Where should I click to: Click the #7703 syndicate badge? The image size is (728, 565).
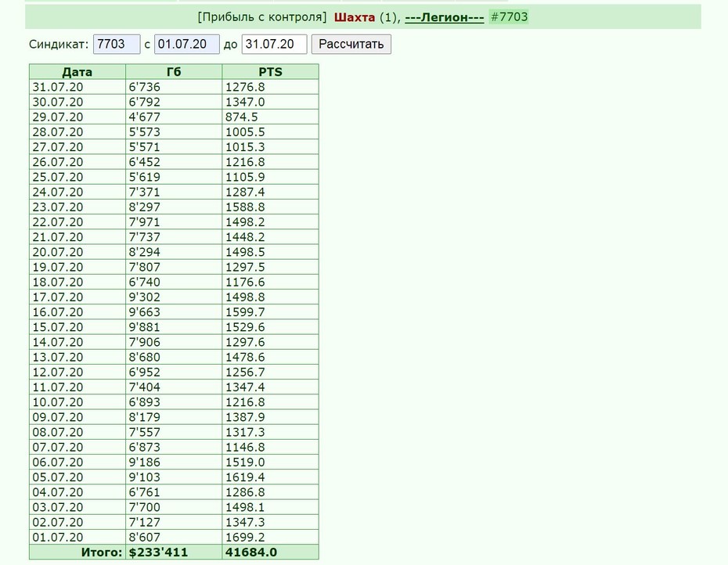(509, 17)
